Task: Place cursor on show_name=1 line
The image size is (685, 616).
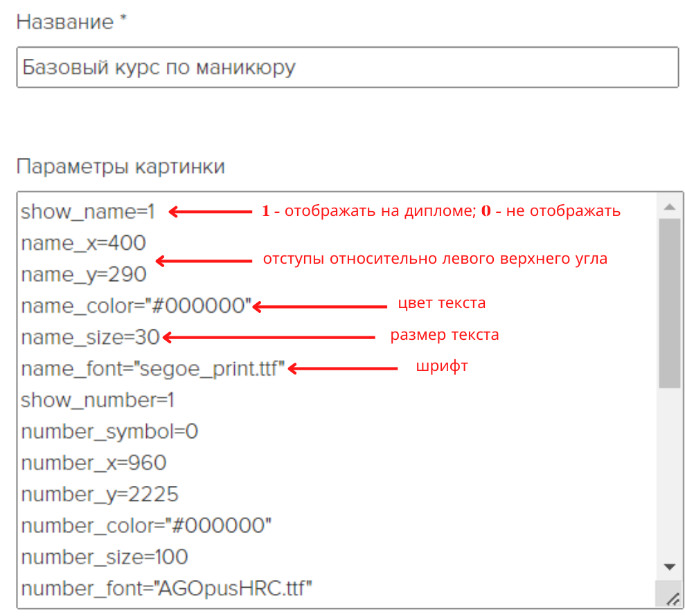Action: (88, 212)
